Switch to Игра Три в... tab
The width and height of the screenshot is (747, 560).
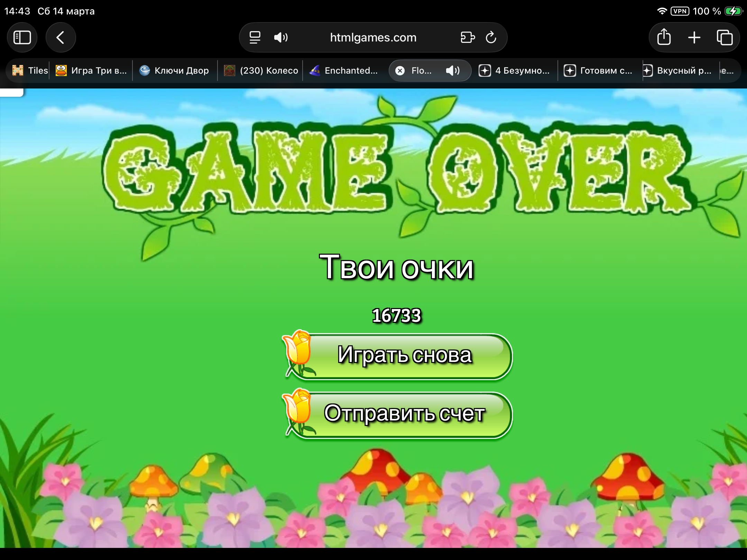pos(92,71)
